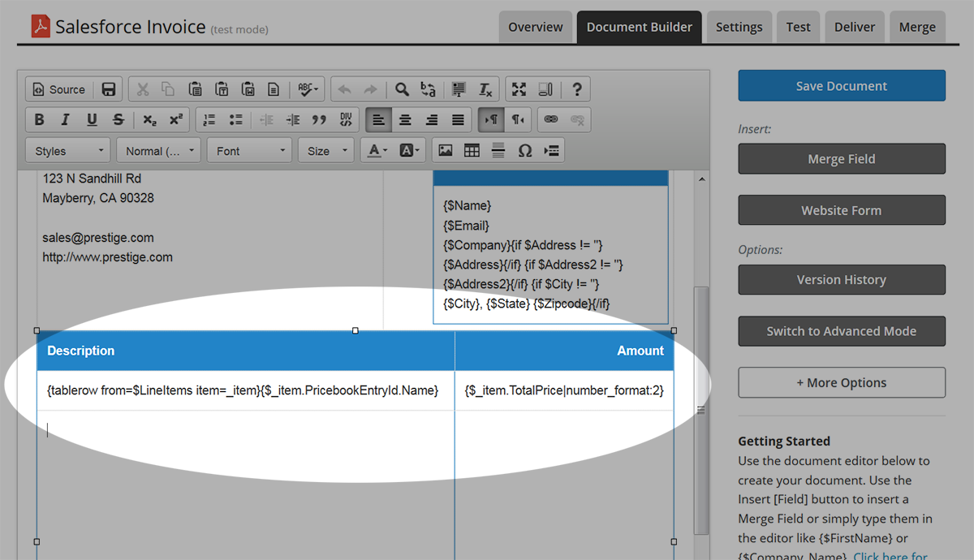This screenshot has width=974, height=560.
Task: Open the Settings tab
Action: click(x=739, y=28)
